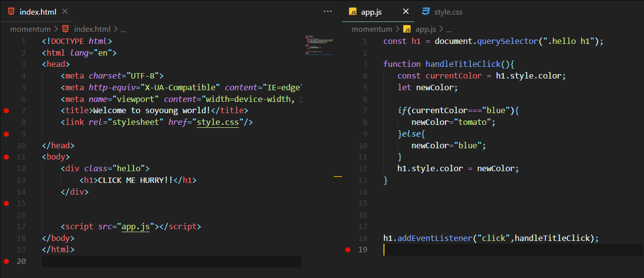Click the addEventListener line in app.js
The height and width of the screenshot is (278, 644).
point(491,238)
